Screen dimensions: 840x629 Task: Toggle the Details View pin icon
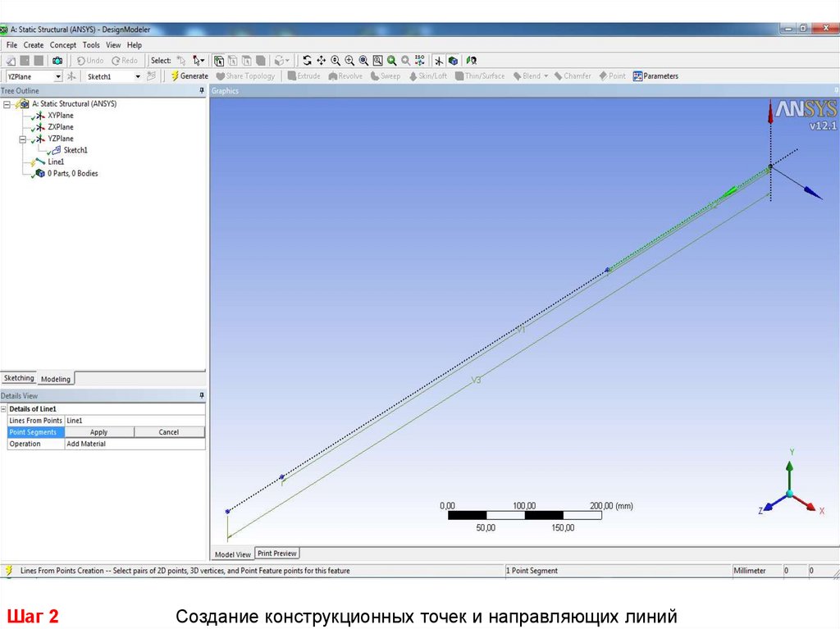[202, 395]
